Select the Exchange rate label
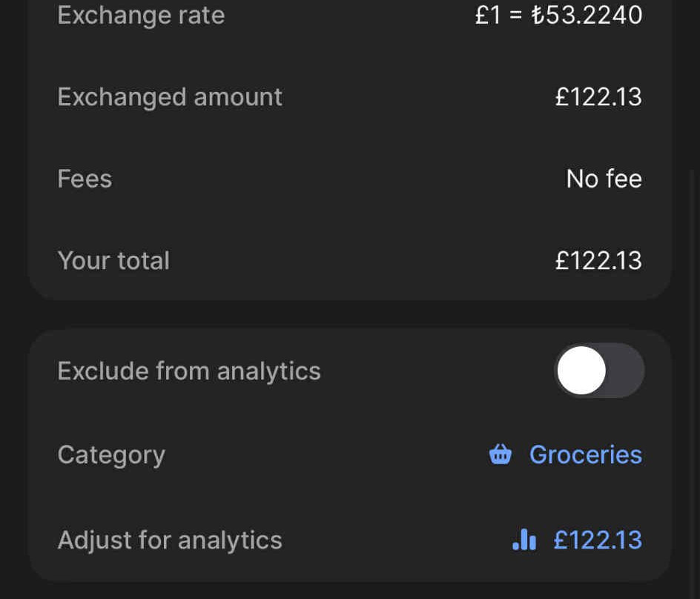The image size is (700, 599). click(x=141, y=16)
